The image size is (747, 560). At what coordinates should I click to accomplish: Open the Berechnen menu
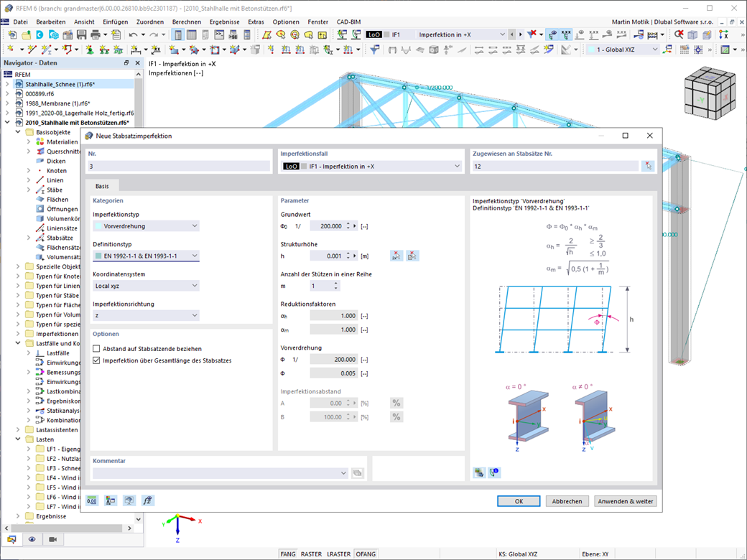coord(186,22)
